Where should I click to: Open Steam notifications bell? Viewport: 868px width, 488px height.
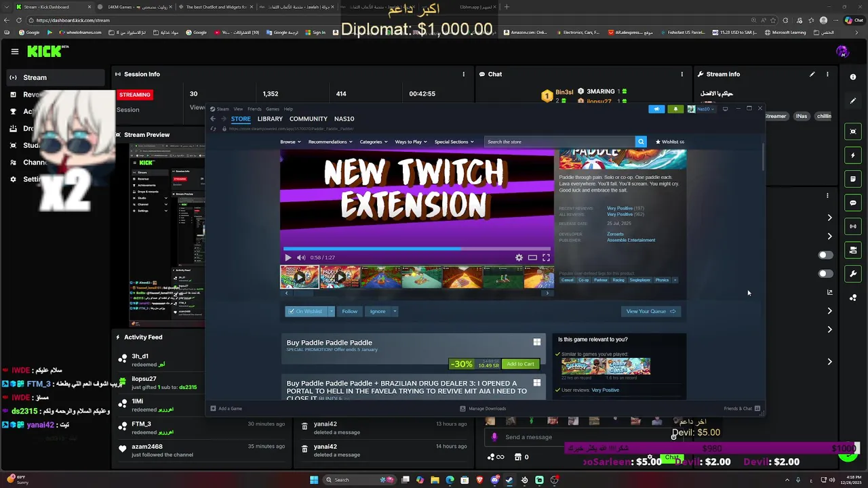pyautogui.click(x=675, y=109)
